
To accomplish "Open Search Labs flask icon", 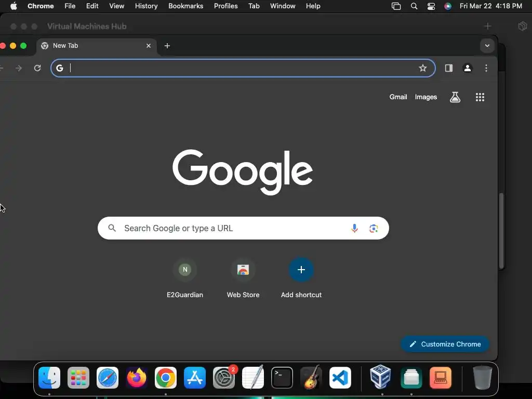I will point(455,97).
